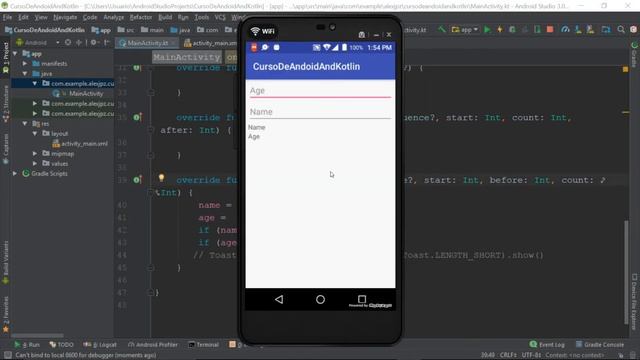This screenshot has height=360, width=640.
Task: Collapse selected com.example.alexjpz package
Action: pos(35,83)
